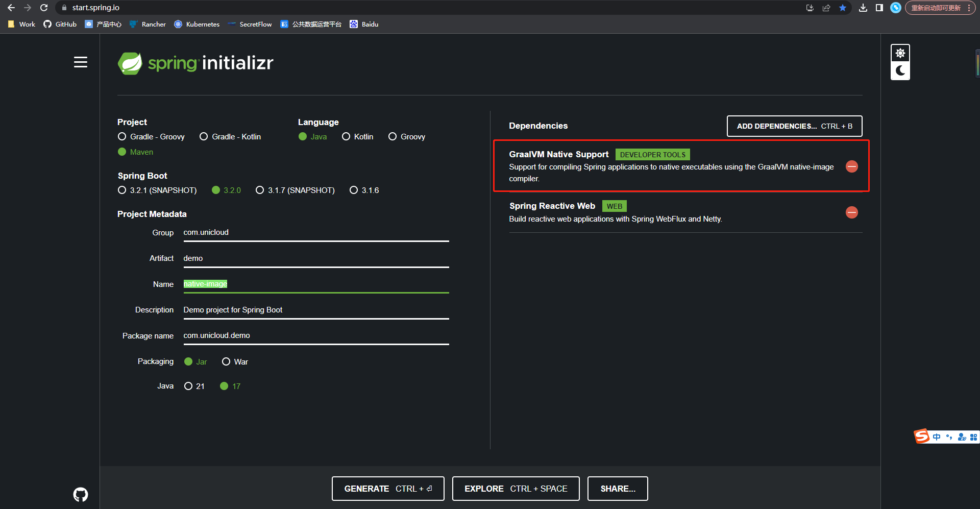Click GraalVM Native Support title

pos(559,154)
